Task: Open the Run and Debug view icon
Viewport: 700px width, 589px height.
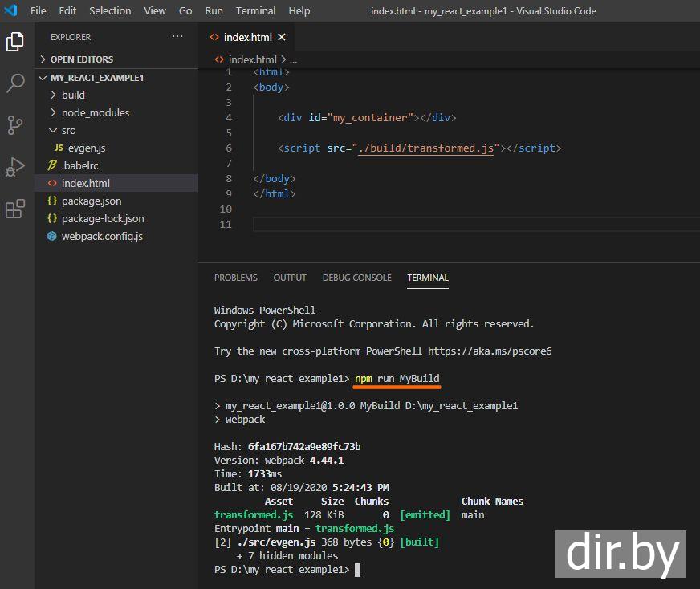Action: coord(15,167)
